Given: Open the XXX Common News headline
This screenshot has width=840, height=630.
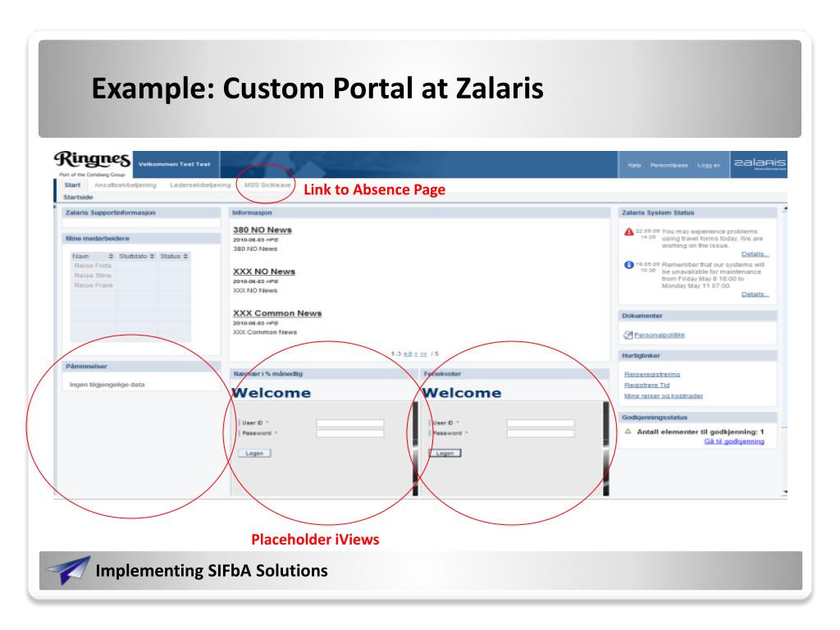Looking at the screenshot, I should pos(277,313).
